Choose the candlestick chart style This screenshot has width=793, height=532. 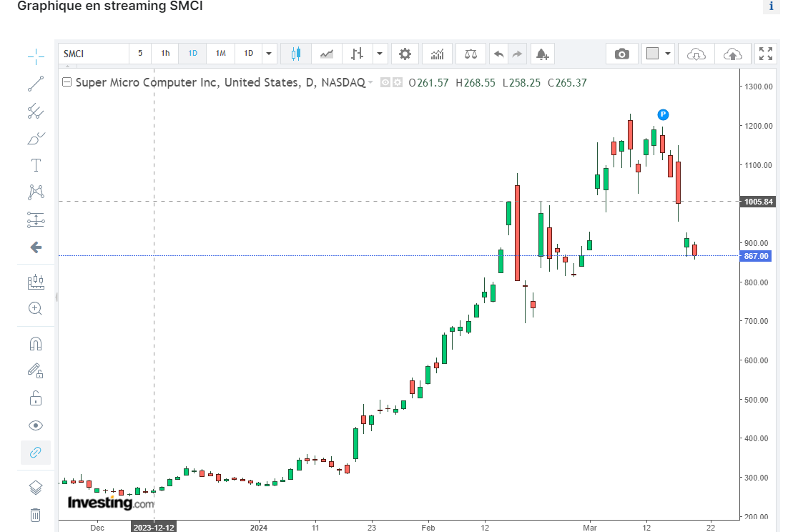coord(296,54)
